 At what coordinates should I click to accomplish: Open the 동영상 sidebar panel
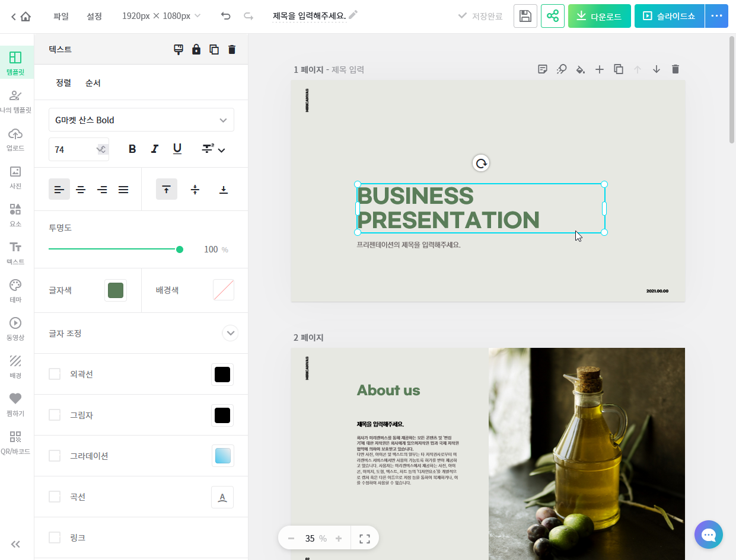tap(15, 329)
